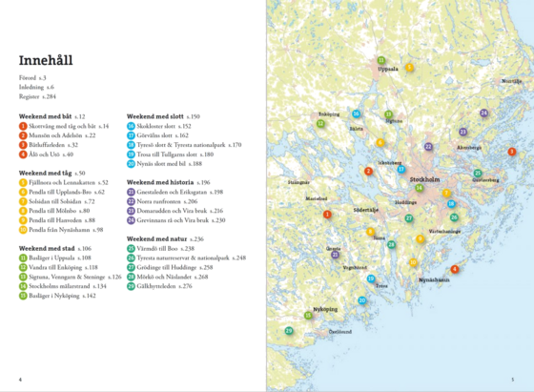
Task: Click yellow map marker 5 near Uppsala
Action: 409,68
